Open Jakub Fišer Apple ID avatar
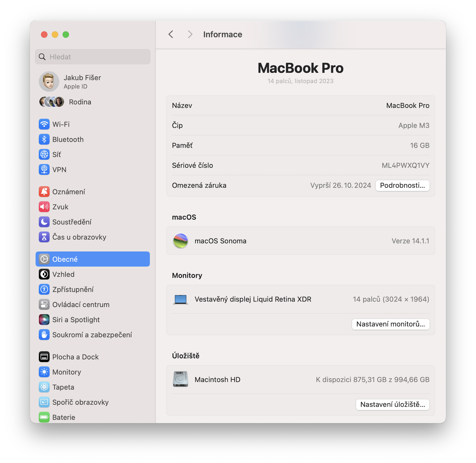The height and width of the screenshot is (463, 476). tap(49, 81)
